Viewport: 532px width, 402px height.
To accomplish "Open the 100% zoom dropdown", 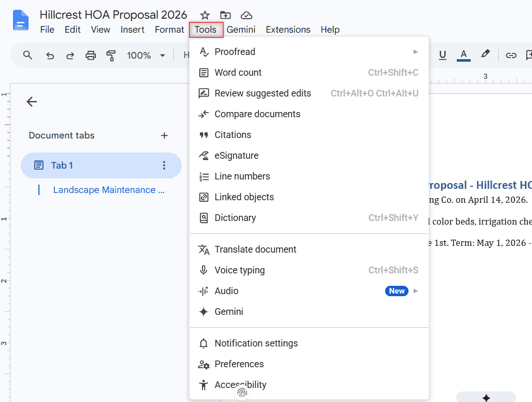I will click(x=146, y=56).
